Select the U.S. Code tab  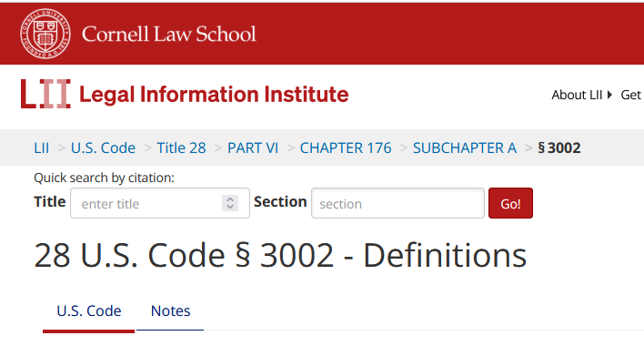pos(89,311)
